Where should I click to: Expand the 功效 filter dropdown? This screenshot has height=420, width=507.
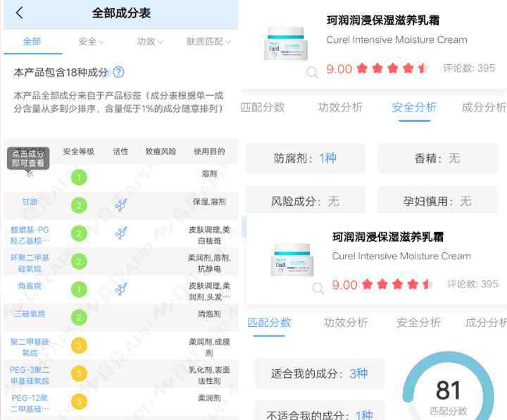pos(150,42)
